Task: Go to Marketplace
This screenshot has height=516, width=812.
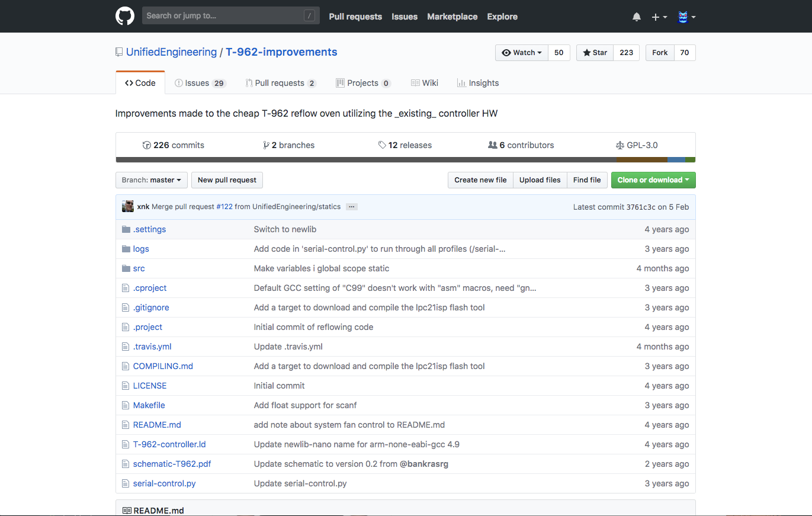Action: [x=452, y=17]
